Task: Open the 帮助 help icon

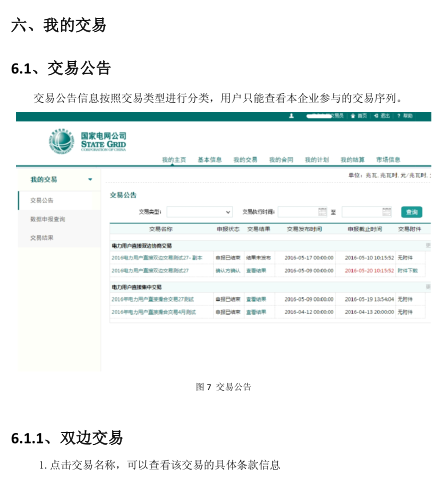Action: (399, 116)
